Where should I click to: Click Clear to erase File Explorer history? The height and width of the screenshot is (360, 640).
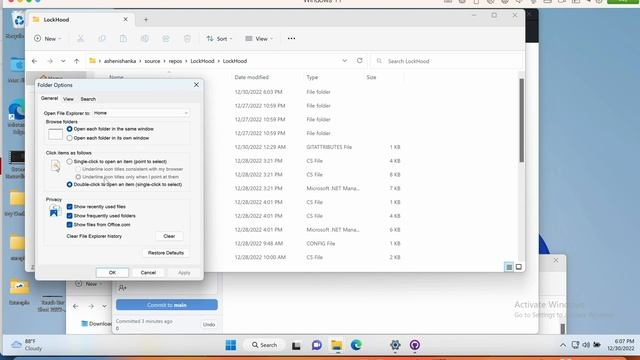click(169, 236)
